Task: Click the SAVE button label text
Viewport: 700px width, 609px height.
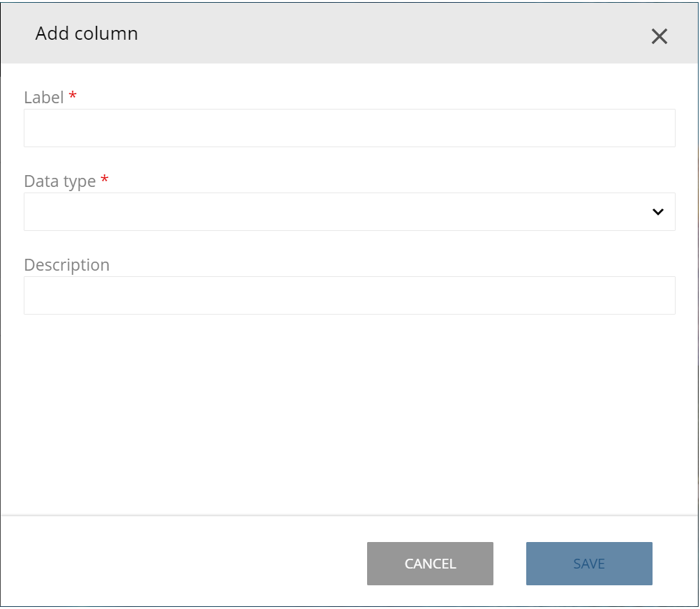Action: [x=588, y=564]
